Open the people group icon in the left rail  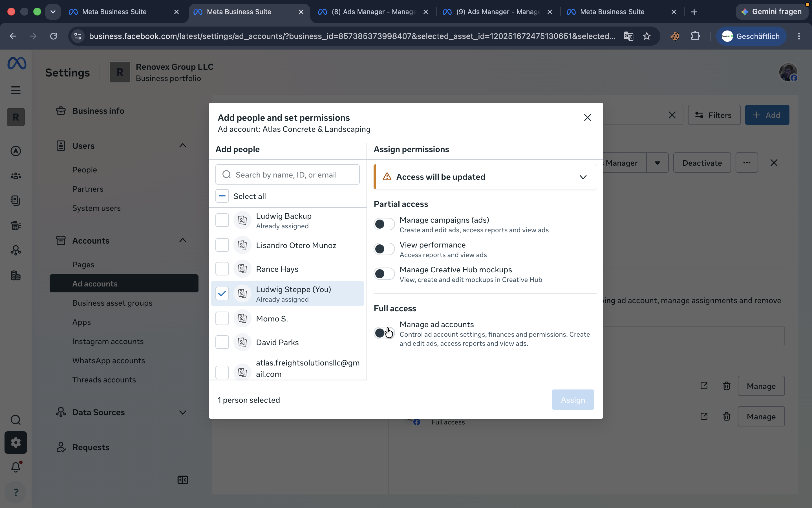click(16, 176)
